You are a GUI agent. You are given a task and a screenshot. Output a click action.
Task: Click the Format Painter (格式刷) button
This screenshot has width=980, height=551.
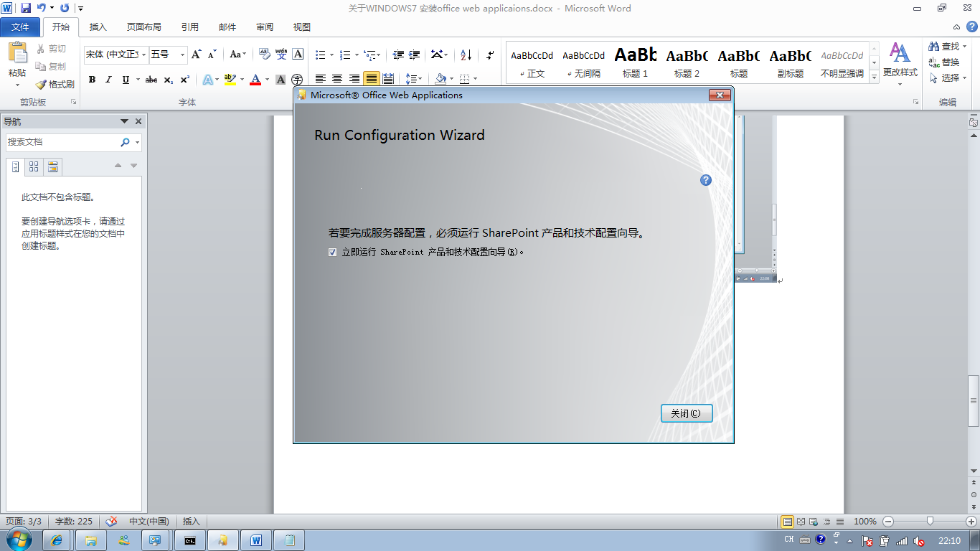coord(55,84)
